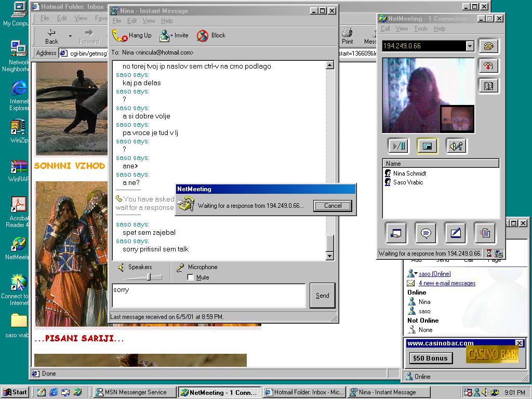The width and height of the screenshot is (532, 399).
Task: Switch to MSN Messenger Service taskbar button
Action: pos(135,392)
